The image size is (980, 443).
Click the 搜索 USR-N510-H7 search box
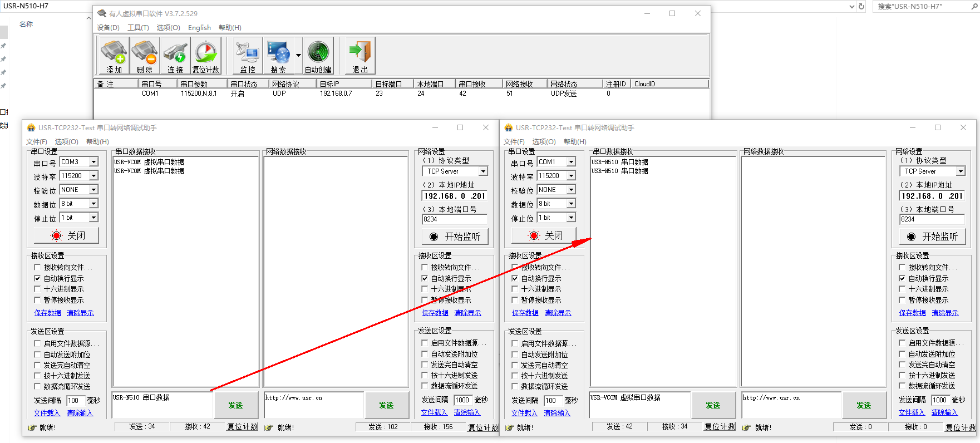pos(924,7)
